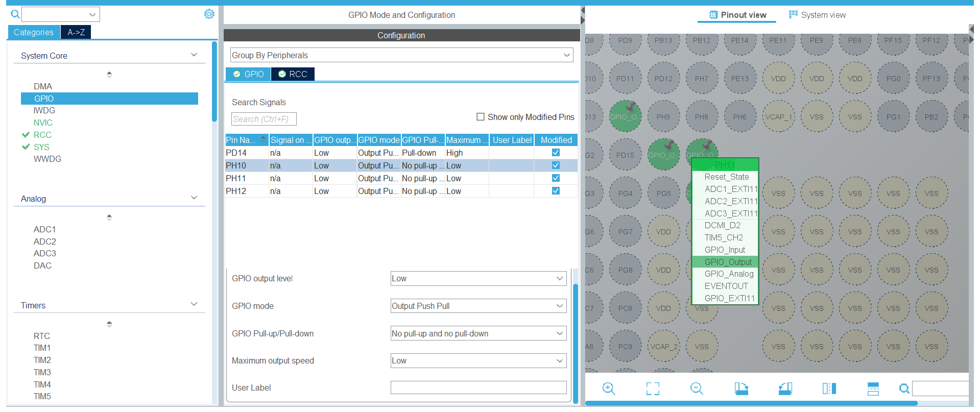The height and width of the screenshot is (412, 980).
Task: Click the zoom out magnifier icon
Action: click(697, 389)
